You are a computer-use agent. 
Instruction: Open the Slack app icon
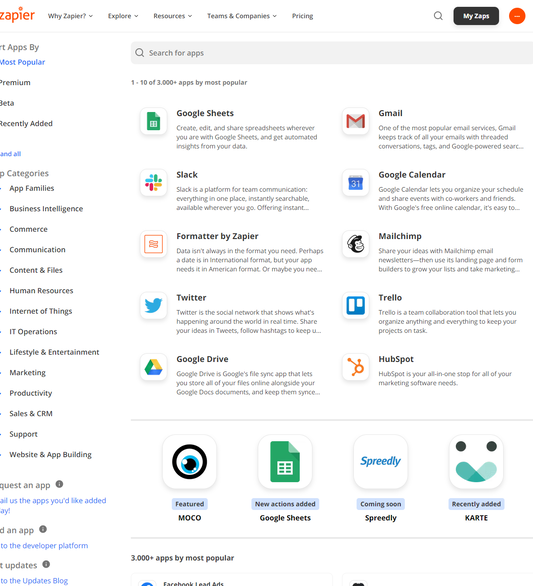click(x=153, y=183)
